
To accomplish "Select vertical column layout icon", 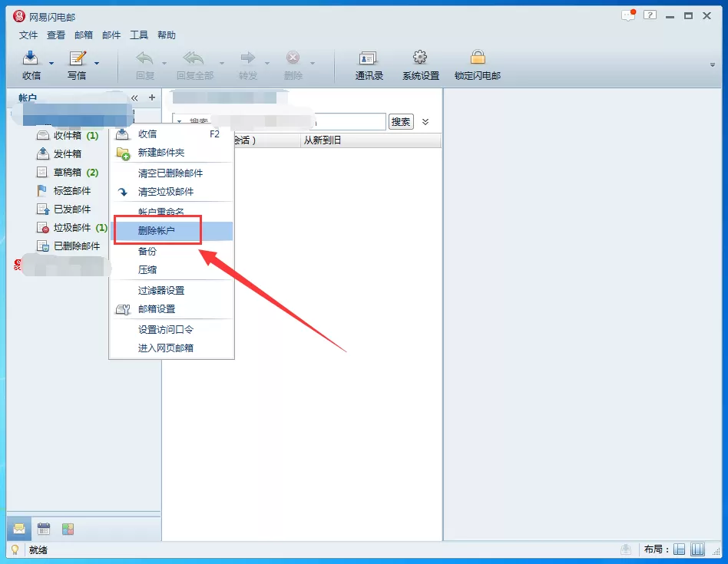I will (x=697, y=549).
